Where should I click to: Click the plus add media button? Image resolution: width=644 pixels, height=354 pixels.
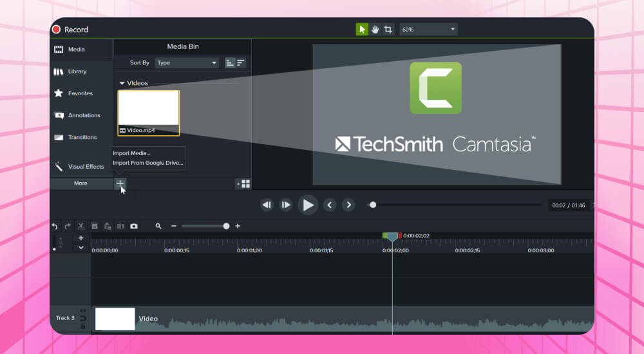pos(120,183)
